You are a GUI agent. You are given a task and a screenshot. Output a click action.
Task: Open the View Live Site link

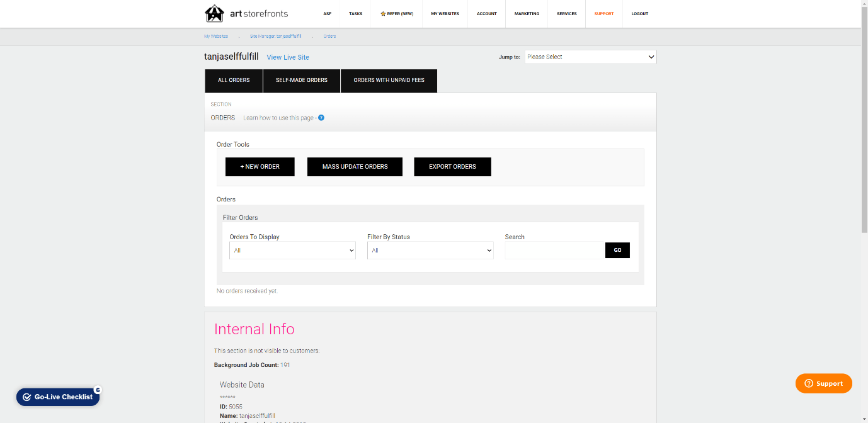[288, 57]
